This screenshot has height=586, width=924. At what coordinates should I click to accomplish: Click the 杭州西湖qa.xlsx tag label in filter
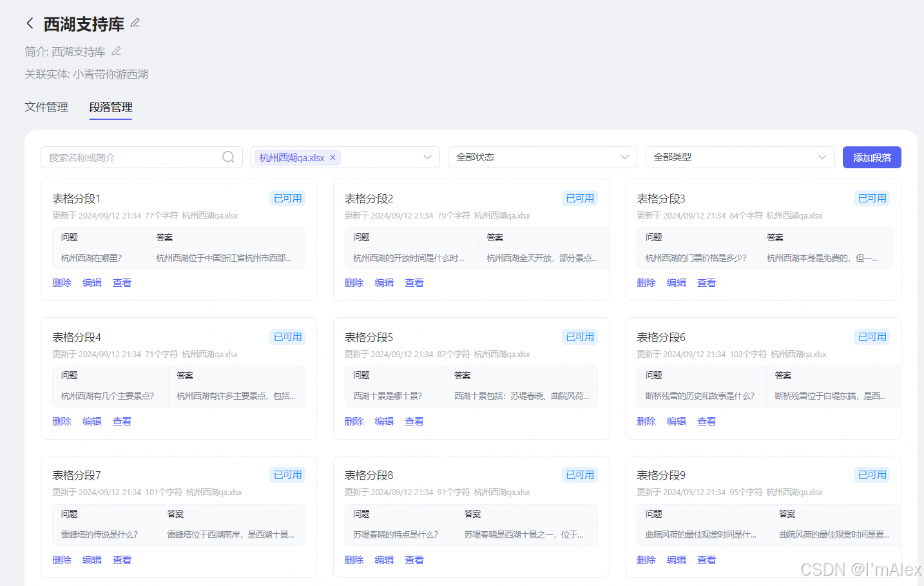point(292,157)
